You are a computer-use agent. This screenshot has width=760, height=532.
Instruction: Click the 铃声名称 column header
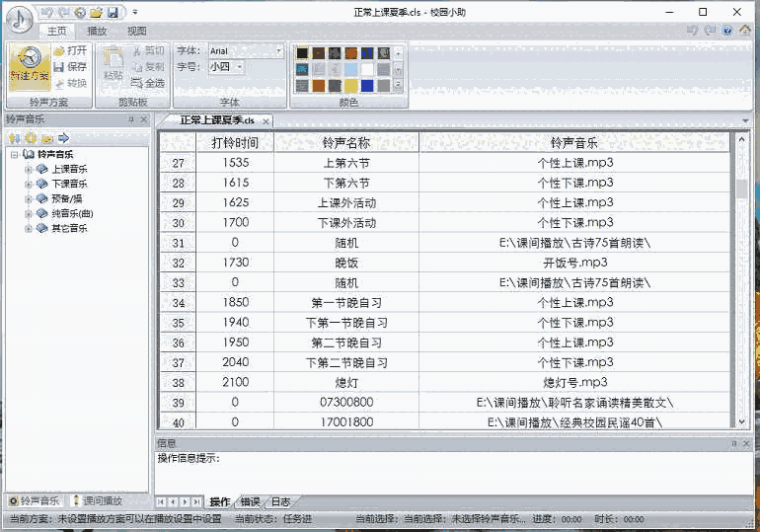[x=346, y=143]
